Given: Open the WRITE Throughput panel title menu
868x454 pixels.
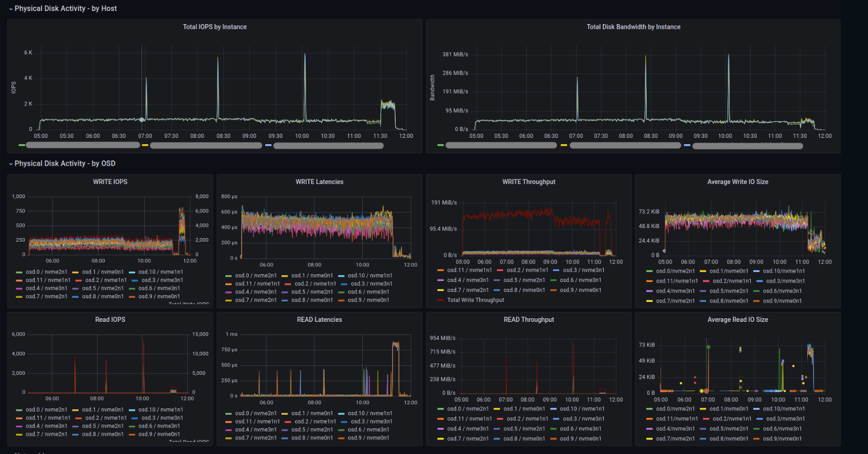Looking at the screenshot, I should coord(529,182).
